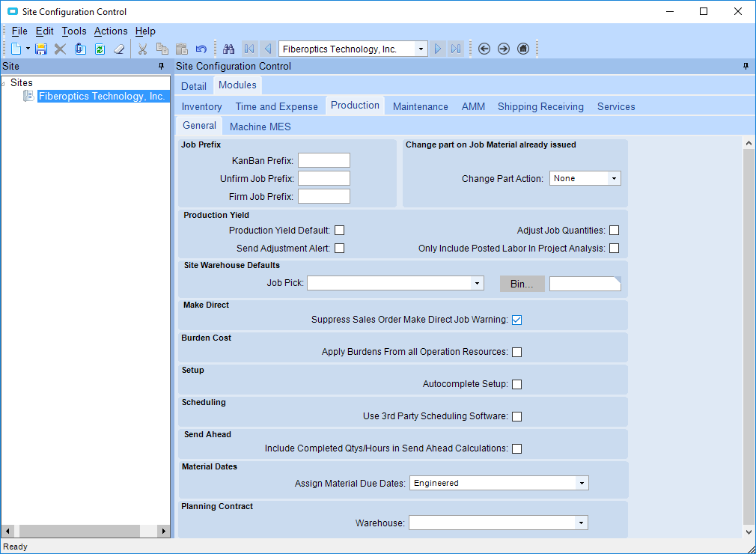Click the Firm Job Prefix field
Image resolution: width=756 pixels, height=554 pixels.
(x=324, y=196)
